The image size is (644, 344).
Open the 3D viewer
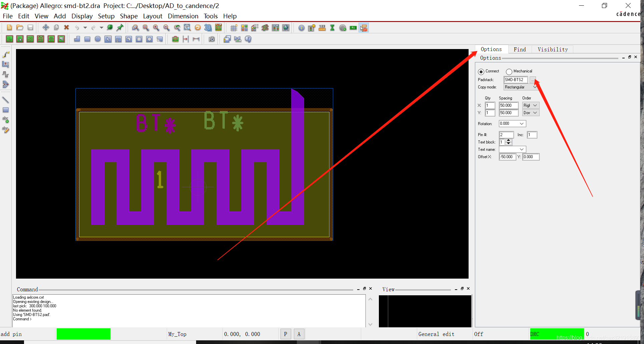click(208, 28)
